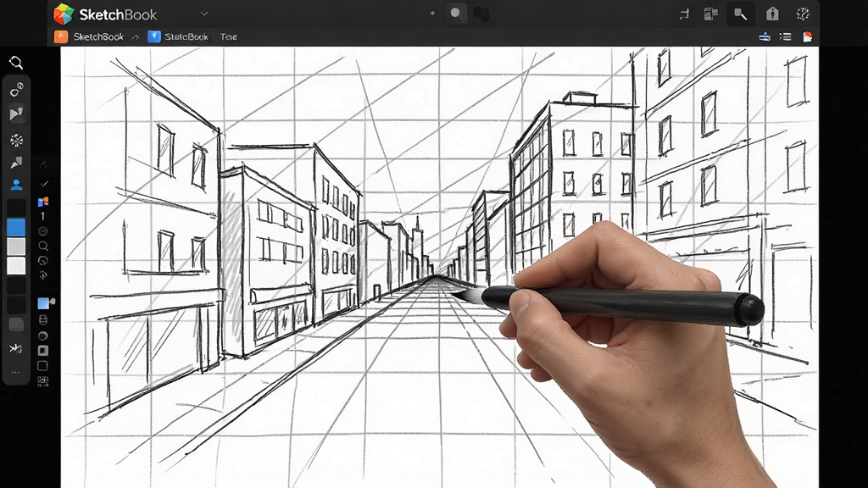Open the bulleted list icon in the tab bar

point(785,37)
